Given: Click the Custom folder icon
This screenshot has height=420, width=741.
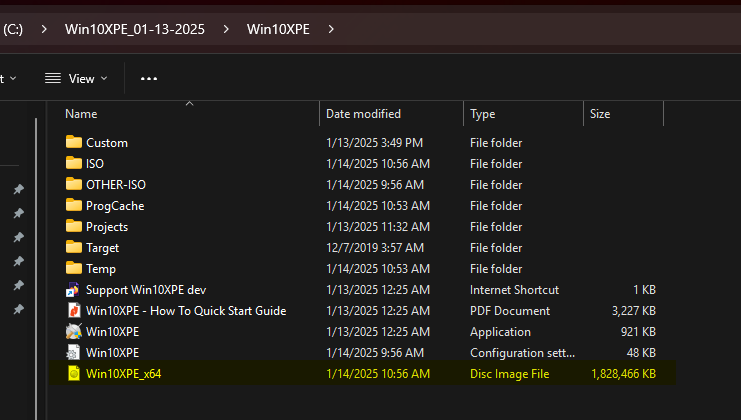Looking at the screenshot, I should tap(73, 142).
